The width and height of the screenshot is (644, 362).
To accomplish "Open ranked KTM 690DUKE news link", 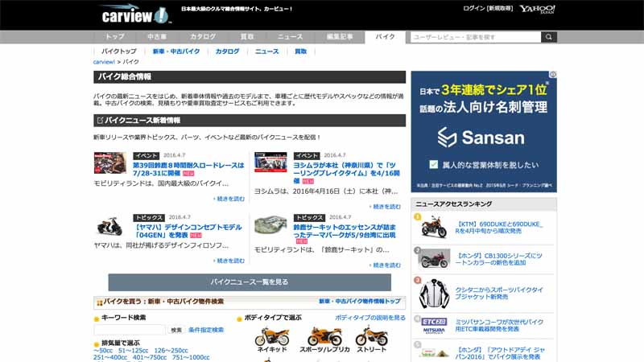I will tap(499, 228).
